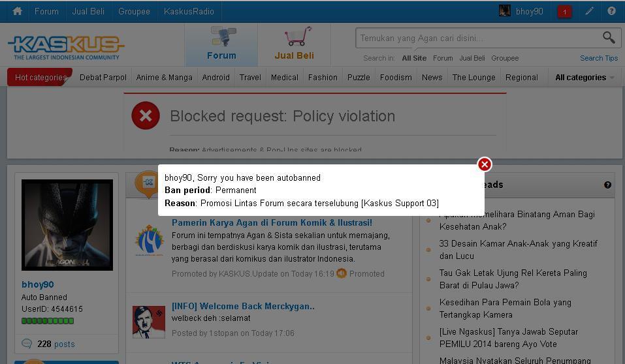Click the Promoted megaphone icon

341,273
